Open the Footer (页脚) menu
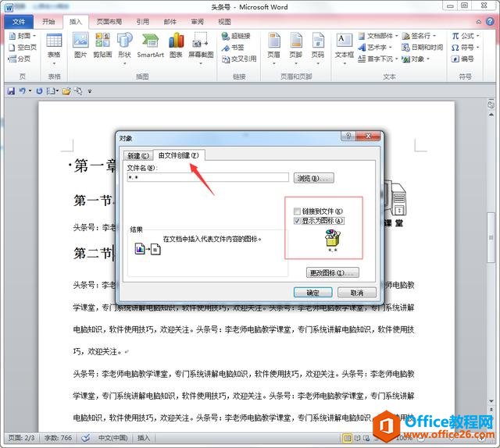 296,48
